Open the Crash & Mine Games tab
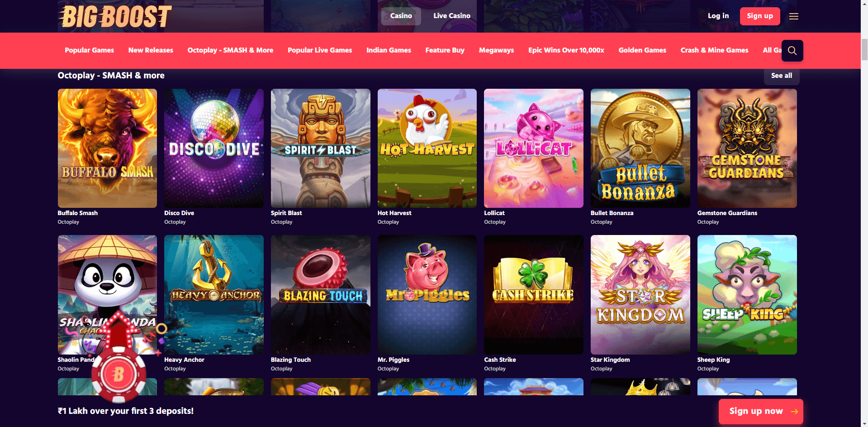868x427 pixels. click(x=714, y=50)
